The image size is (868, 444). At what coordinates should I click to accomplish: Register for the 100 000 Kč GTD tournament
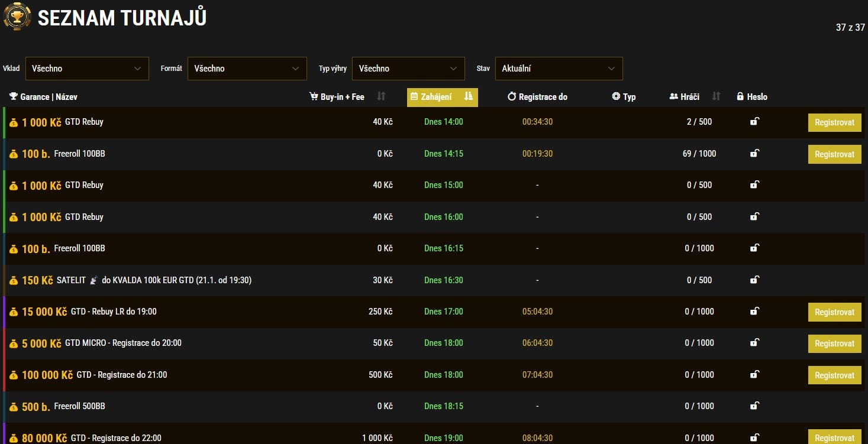pyautogui.click(x=834, y=375)
